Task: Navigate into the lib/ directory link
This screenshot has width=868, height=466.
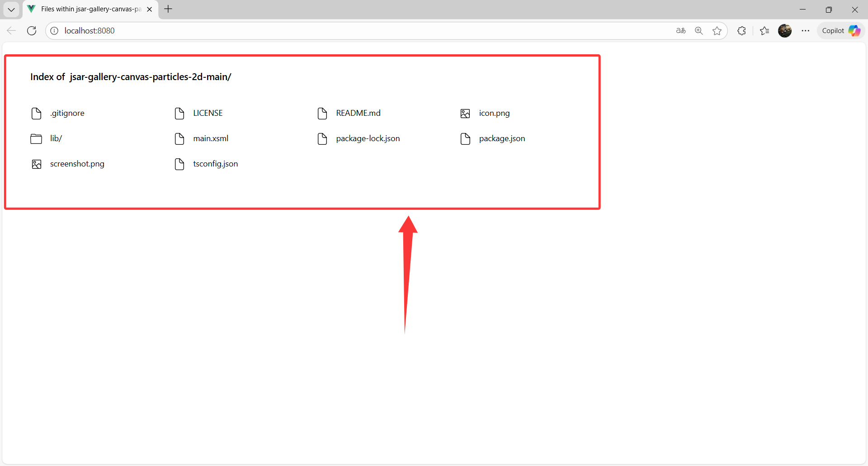Action: (x=56, y=138)
